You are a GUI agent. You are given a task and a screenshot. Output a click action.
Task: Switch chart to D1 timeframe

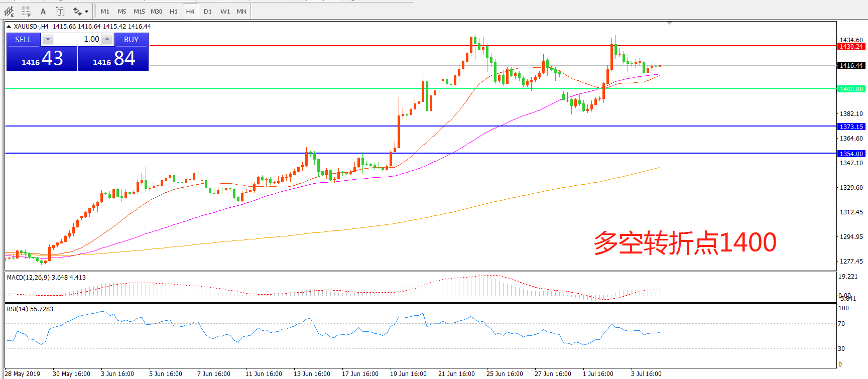(x=208, y=11)
